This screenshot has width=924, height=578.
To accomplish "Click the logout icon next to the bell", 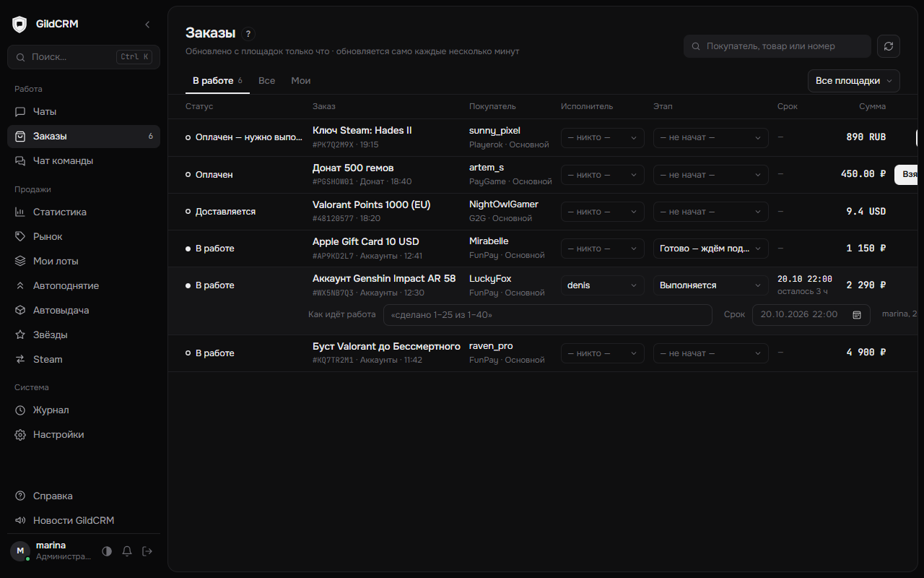I will (147, 551).
